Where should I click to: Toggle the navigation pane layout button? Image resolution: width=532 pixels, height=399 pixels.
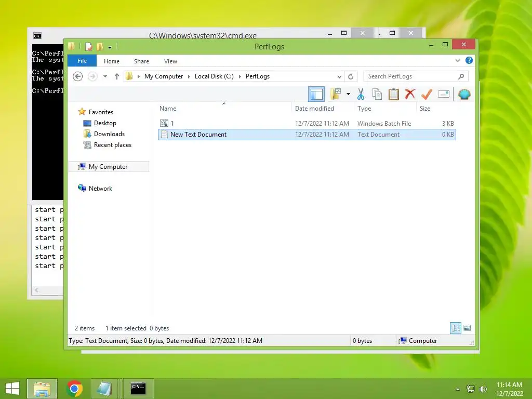pos(316,94)
